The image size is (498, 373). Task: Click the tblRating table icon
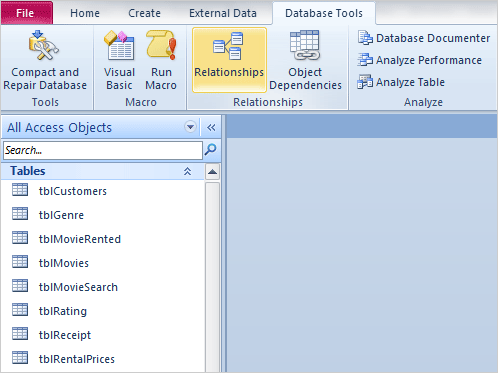pos(20,310)
